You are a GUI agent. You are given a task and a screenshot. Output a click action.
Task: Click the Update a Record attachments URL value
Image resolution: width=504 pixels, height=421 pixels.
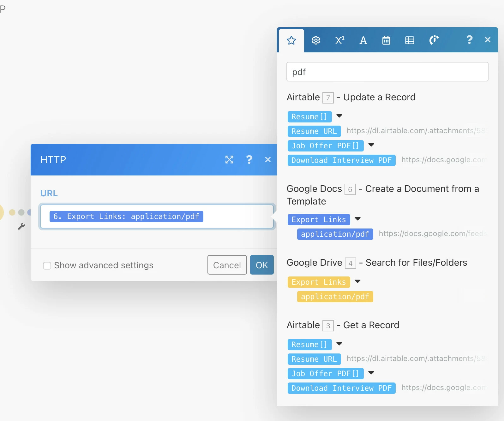[416, 131]
